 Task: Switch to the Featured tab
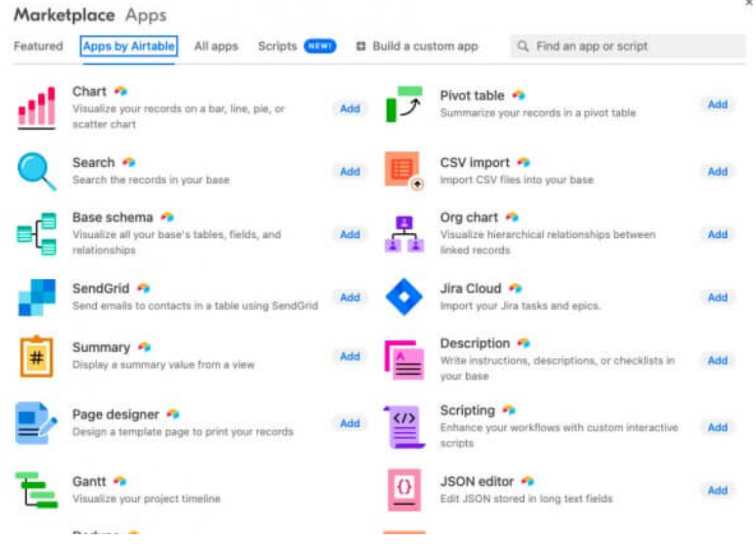(x=38, y=46)
